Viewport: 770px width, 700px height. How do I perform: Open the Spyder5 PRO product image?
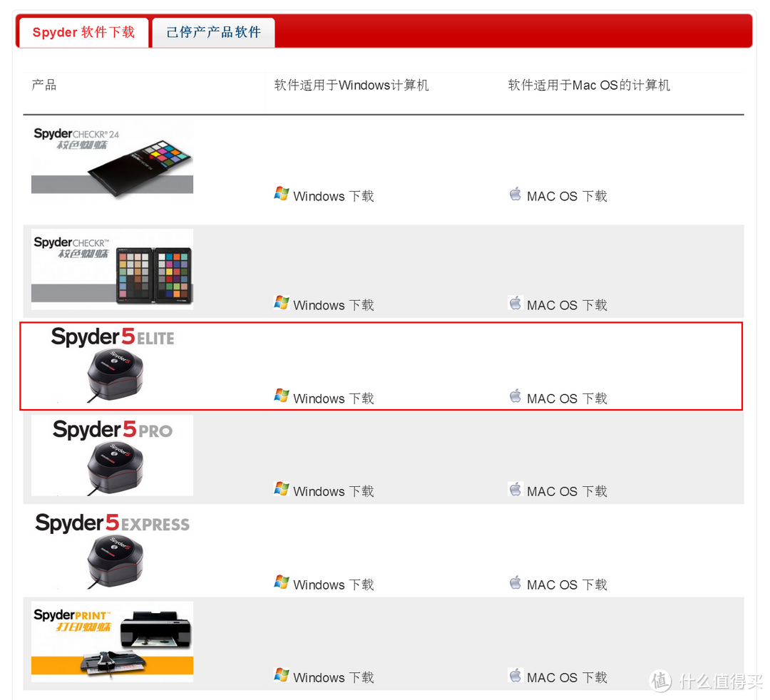[113, 455]
